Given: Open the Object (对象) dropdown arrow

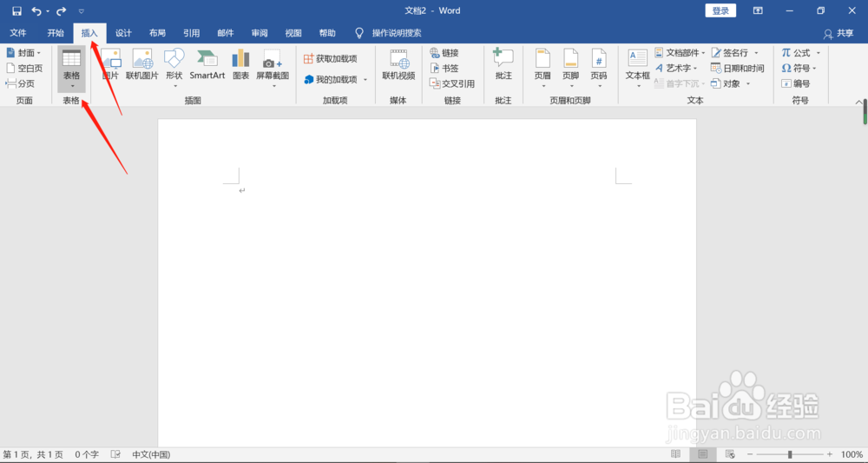Looking at the screenshot, I should 748,83.
